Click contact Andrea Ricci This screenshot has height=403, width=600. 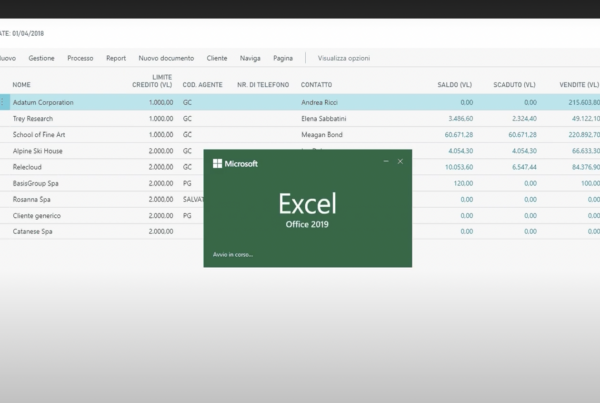coord(320,103)
